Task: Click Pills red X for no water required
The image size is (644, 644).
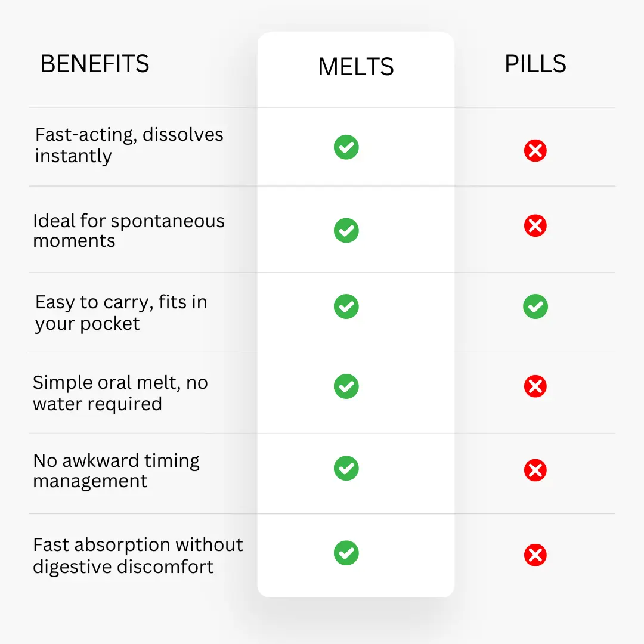Action: tap(535, 386)
